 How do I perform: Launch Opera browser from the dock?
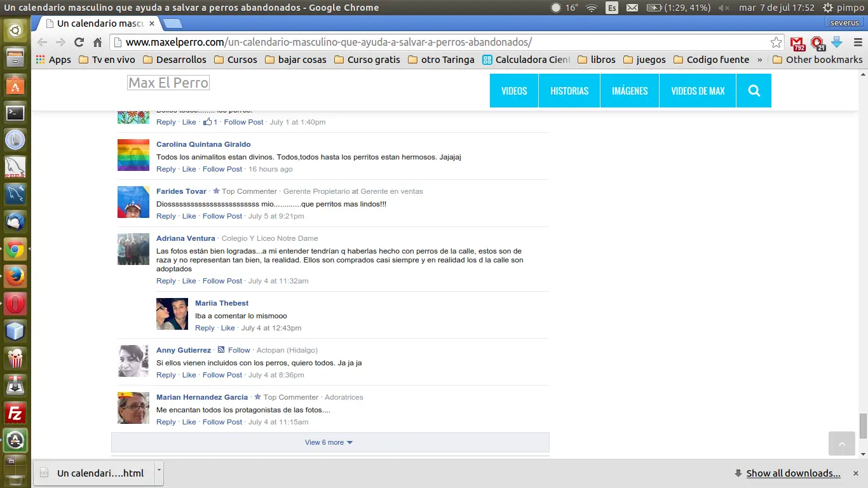15,304
